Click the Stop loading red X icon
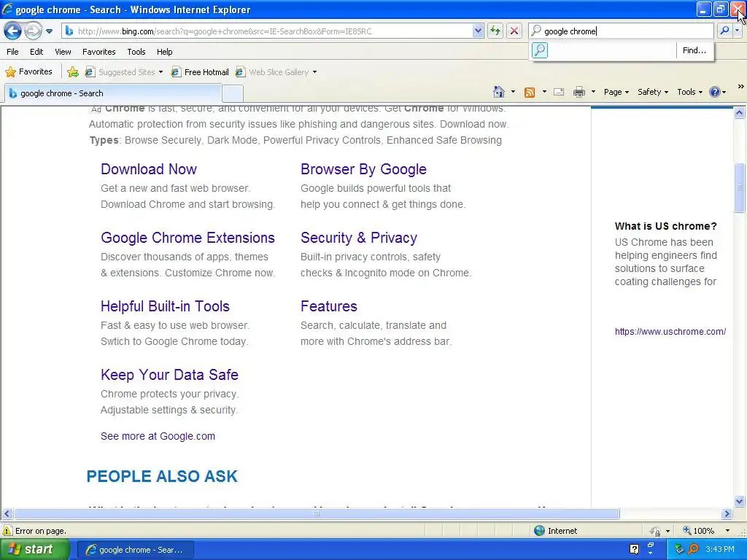Viewport: 747px width, 560px height. pyautogui.click(x=514, y=31)
